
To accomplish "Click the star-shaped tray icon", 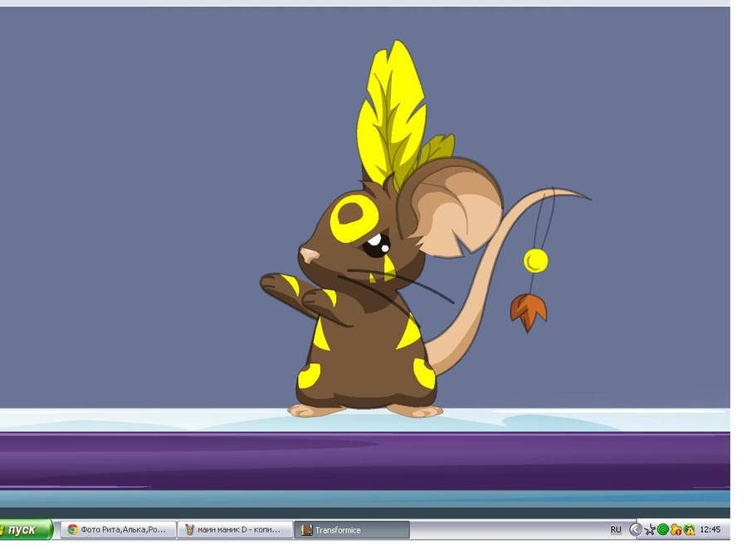I will 649,529.
